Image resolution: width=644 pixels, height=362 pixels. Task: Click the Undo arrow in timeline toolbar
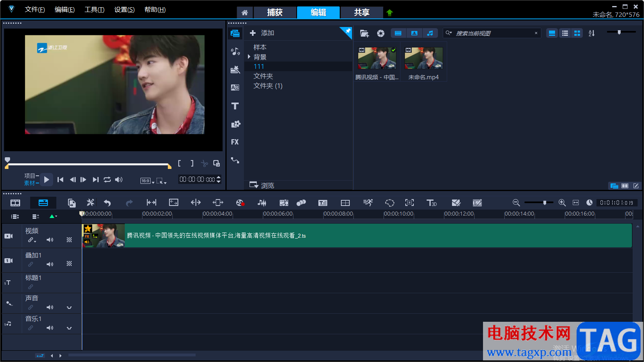click(107, 203)
